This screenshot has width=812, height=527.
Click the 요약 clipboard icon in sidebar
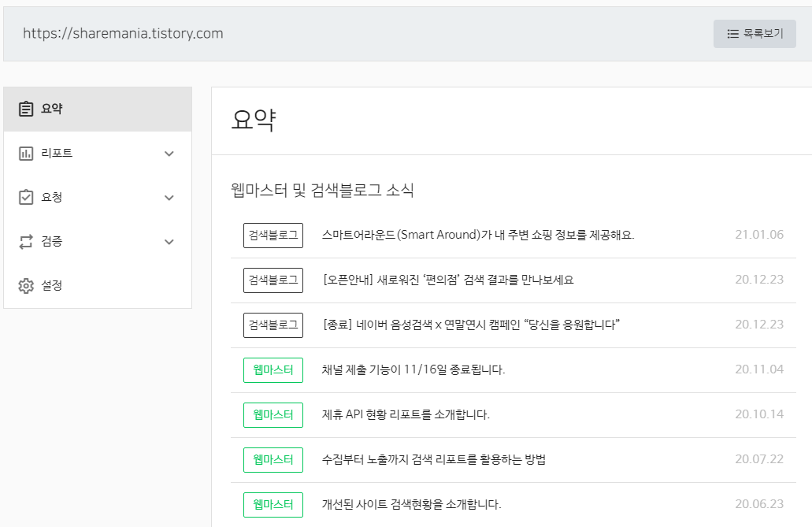[26, 109]
